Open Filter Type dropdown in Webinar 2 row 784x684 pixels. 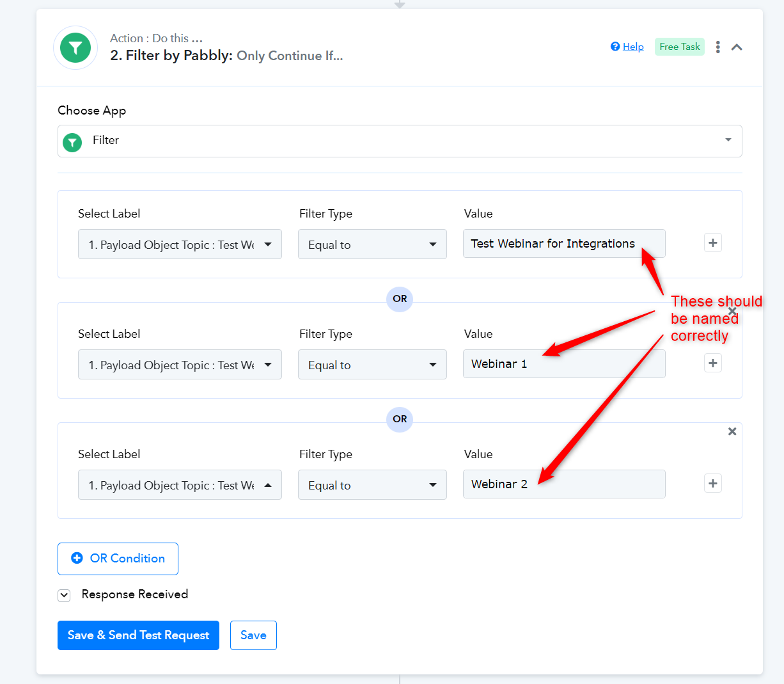point(372,485)
